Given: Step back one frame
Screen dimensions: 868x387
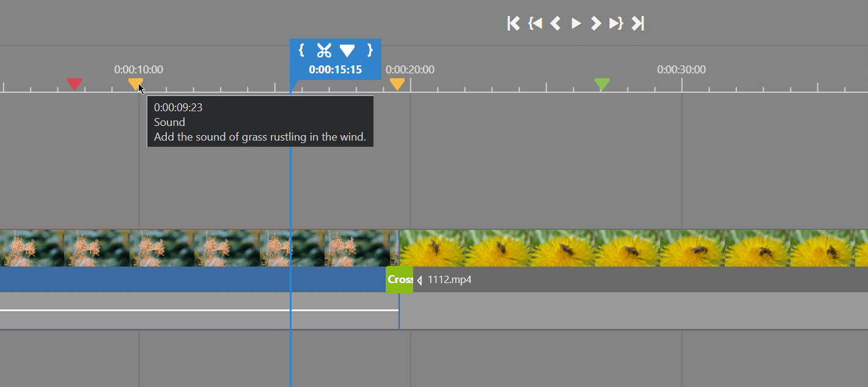Looking at the screenshot, I should tap(555, 23).
